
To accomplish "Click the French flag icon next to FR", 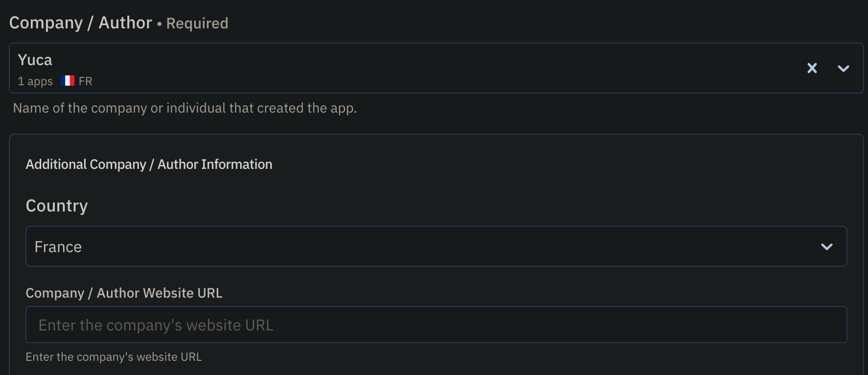I will pos(67,80).
